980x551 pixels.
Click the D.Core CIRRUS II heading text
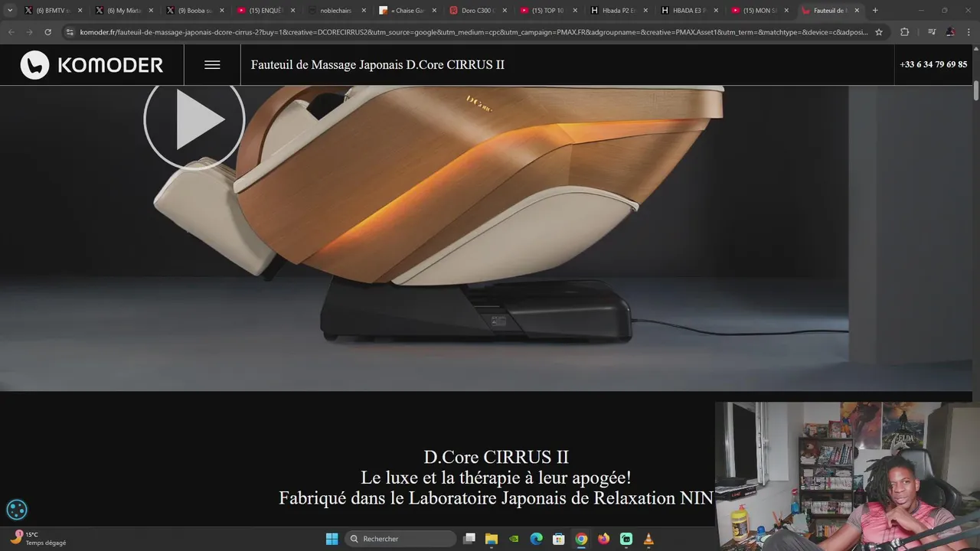[x=496, y=458]
